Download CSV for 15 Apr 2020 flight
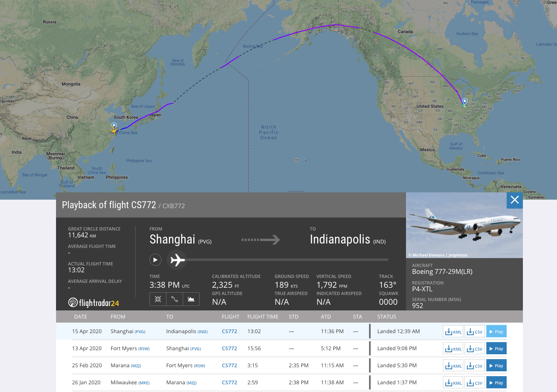The height and width of the screenshot is (392, 557). point(475,332)
